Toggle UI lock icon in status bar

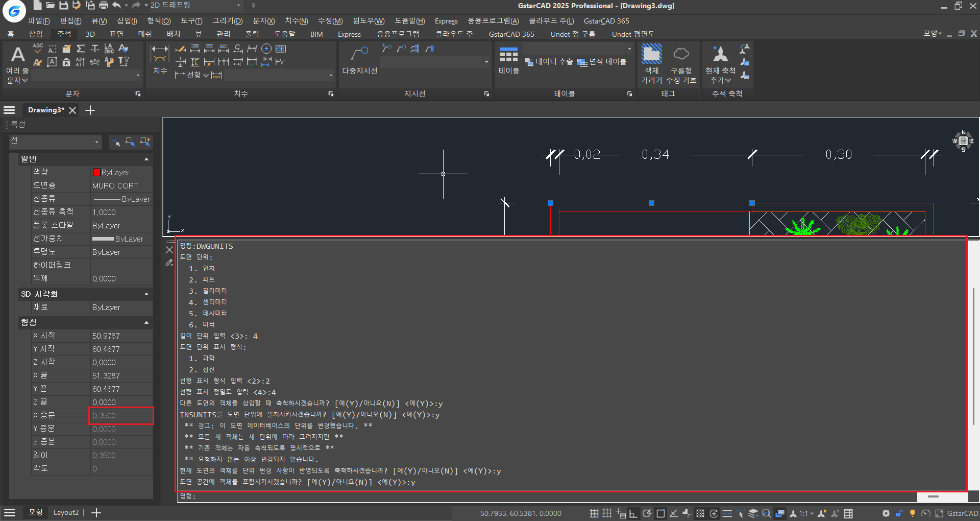click(x=899, y=513)
